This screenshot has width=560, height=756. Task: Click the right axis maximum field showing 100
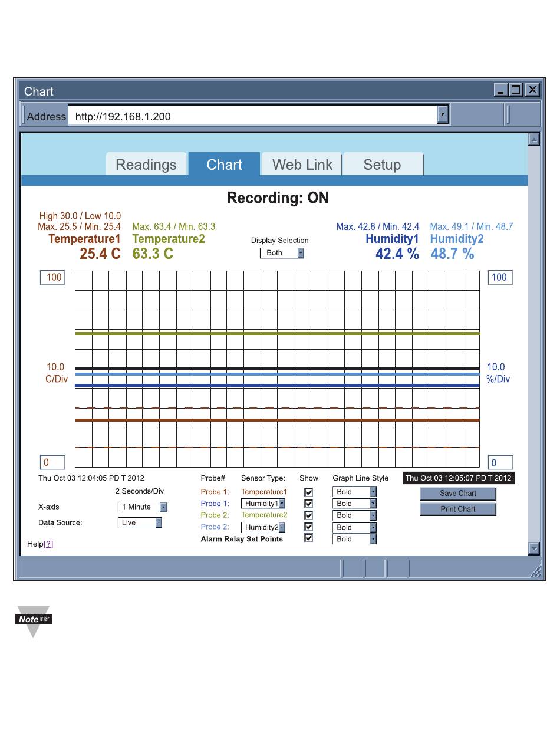500,277
